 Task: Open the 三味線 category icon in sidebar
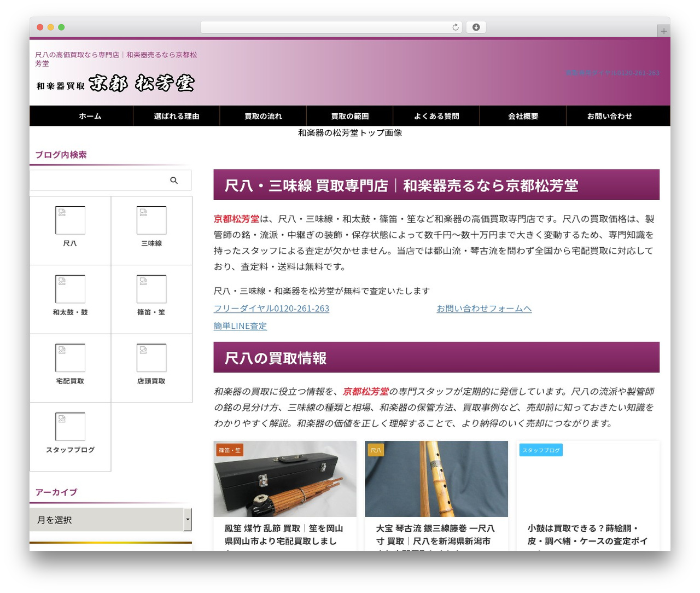(151, 220)
